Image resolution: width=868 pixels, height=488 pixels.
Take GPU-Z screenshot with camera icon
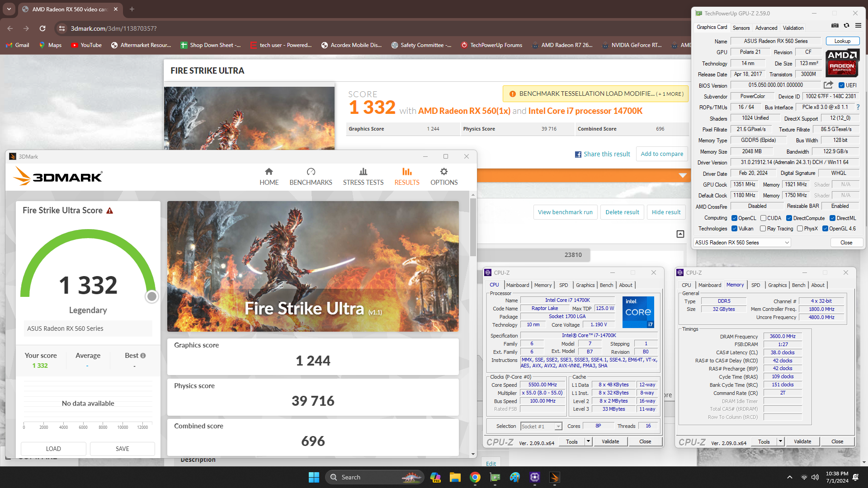coord(835,26)
